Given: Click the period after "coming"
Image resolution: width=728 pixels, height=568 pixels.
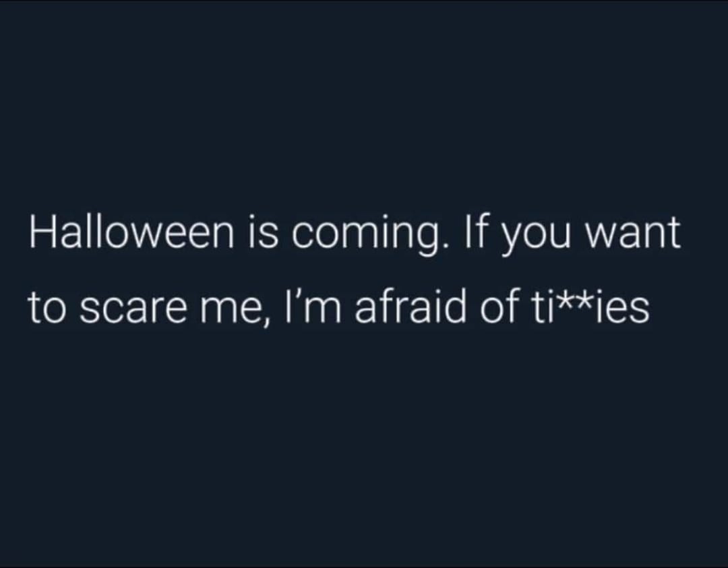Looking at the screenshot, I should tap(445, 245).
